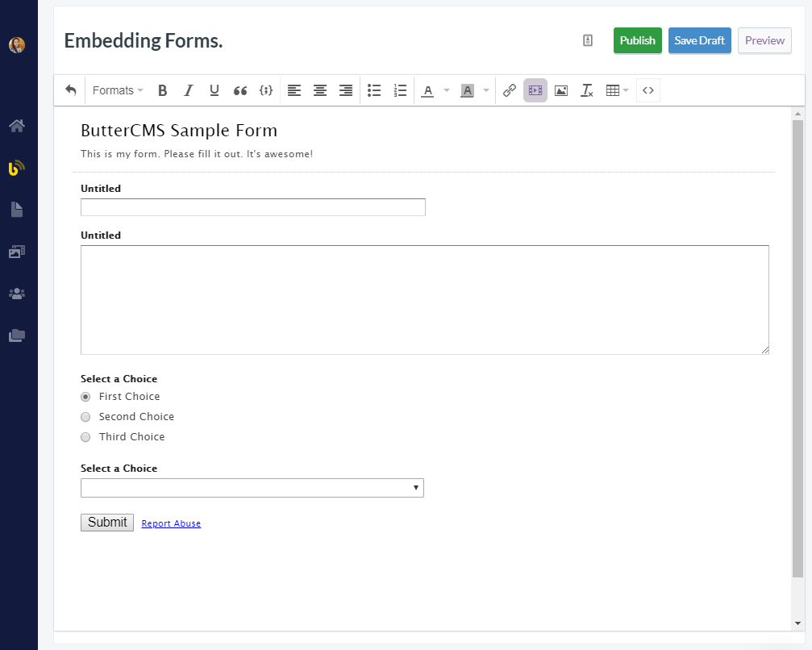Open source code view
Image resolution: width=812 pixels, height=650 pixels.
click(x=648, y=90)
